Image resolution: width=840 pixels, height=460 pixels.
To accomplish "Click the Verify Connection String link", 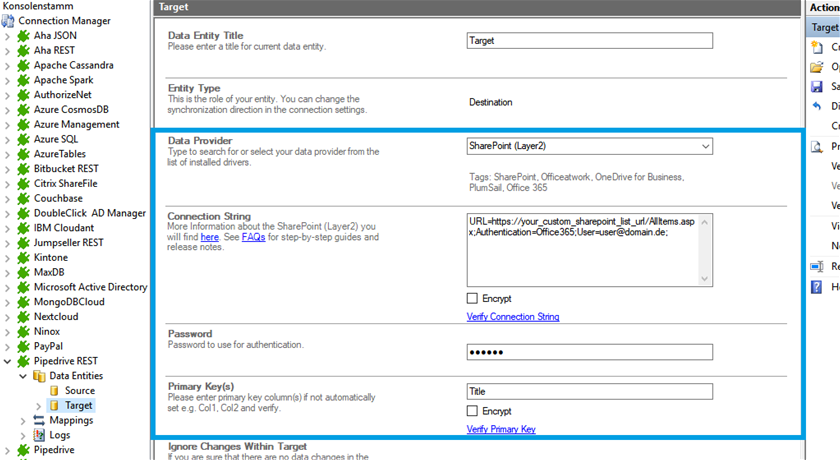I will pos(512,317).
